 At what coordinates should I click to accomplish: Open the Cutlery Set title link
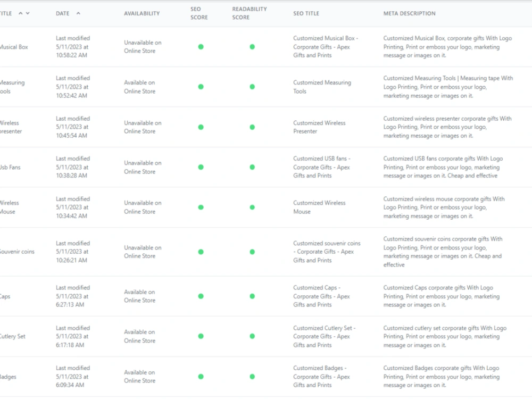click(x=13, y=336)
